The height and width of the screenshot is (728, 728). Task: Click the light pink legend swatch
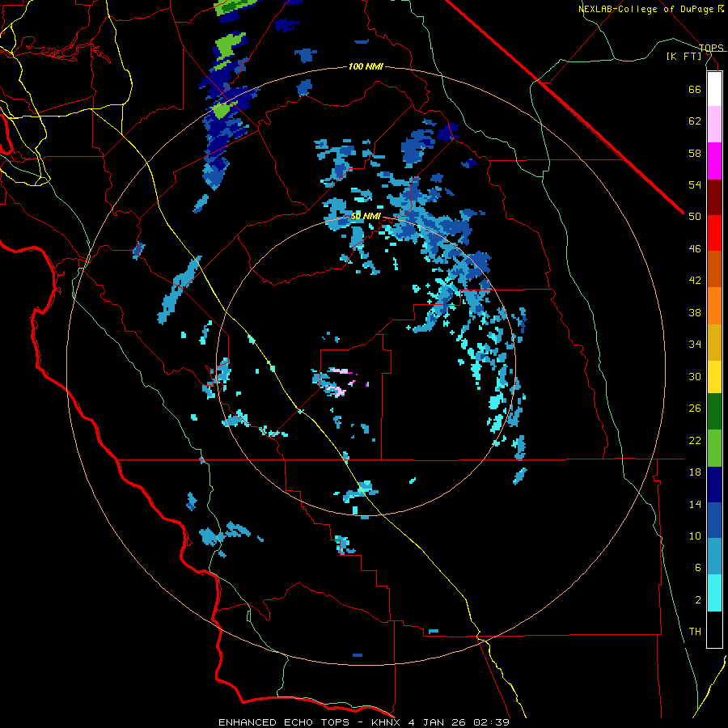pos(714,125)
